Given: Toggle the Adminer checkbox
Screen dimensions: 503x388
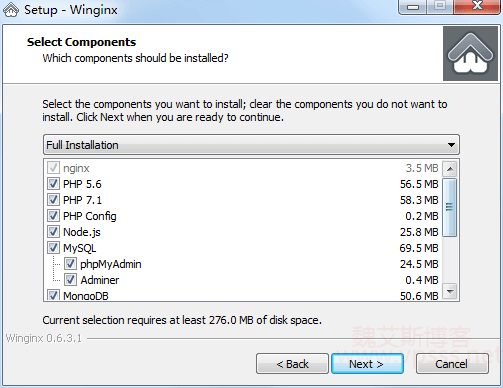Looking at the screenshot, I should (70, 280).
